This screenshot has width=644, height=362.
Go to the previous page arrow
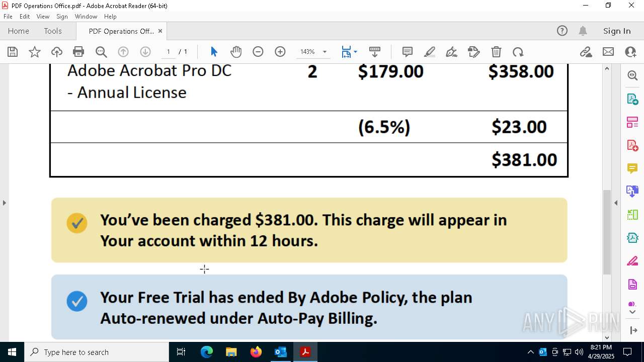[123, 52]
